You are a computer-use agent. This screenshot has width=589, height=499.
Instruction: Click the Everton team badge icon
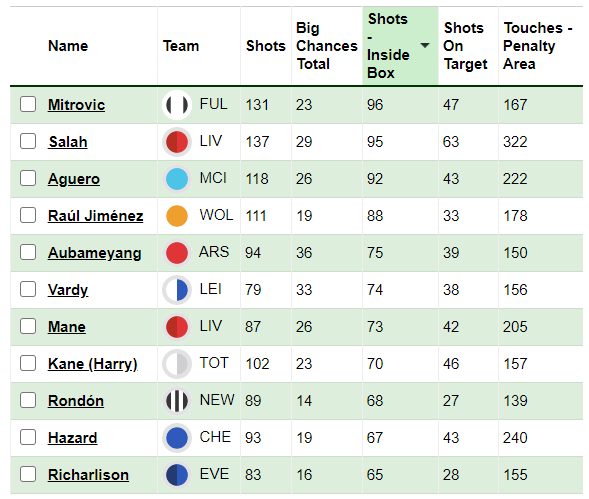click(177, 475)
